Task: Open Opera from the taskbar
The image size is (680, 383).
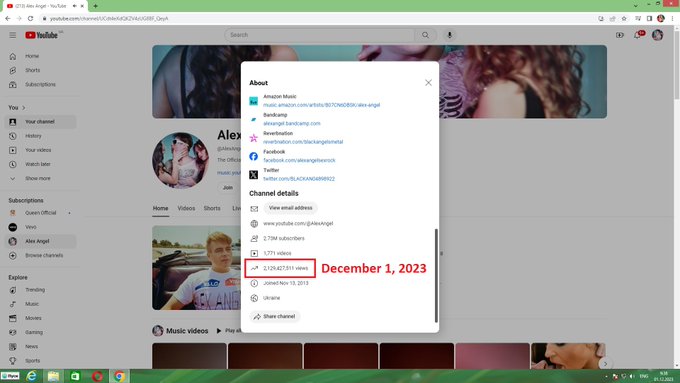Action: click(x=97, y=376)
